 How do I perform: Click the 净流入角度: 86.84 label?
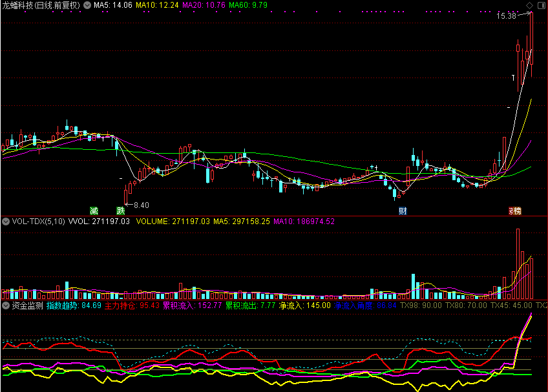pyautogui.click(x=365, y=305)
